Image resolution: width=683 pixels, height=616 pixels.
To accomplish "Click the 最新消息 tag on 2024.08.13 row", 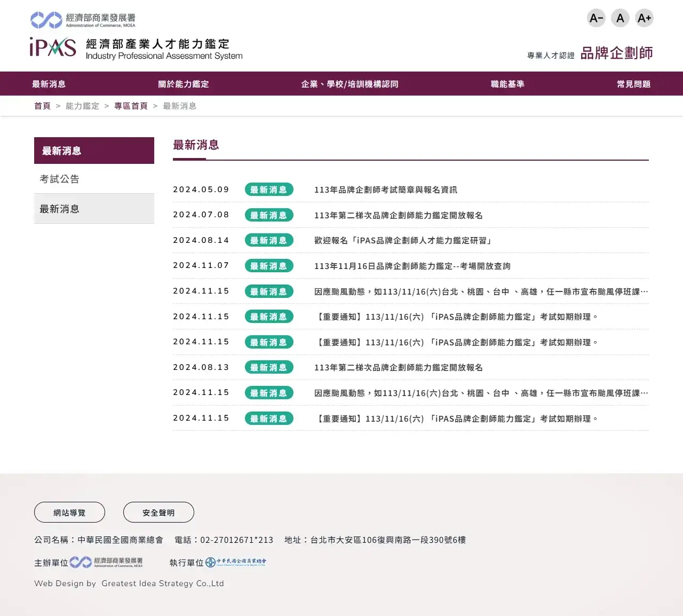I will point(269,367).
